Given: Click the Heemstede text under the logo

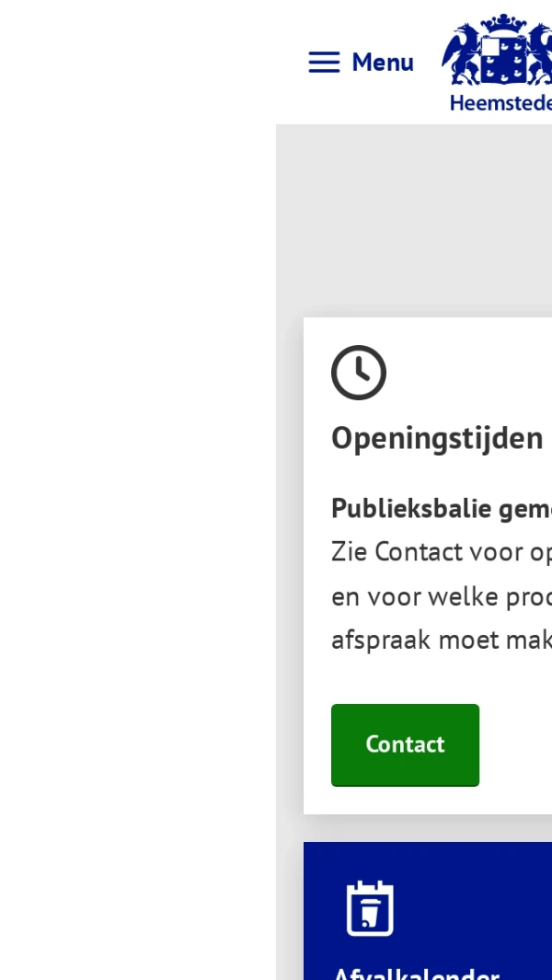Looking at the screenshot, I should (500, 102).
